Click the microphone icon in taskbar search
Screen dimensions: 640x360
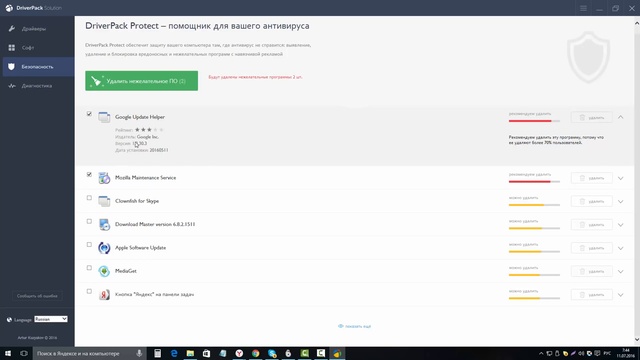(x=139, y=353)
